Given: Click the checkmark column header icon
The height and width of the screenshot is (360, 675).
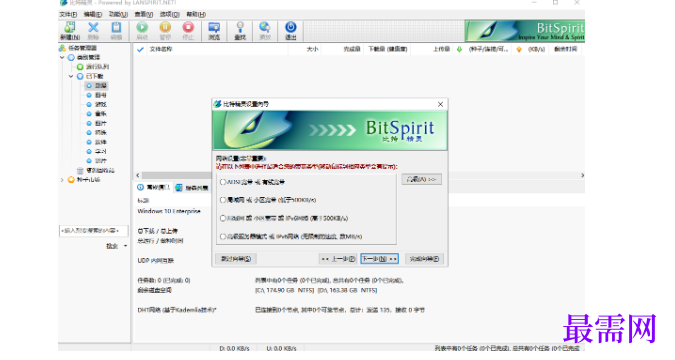Looking at the screenshot, I should [140, 50].
